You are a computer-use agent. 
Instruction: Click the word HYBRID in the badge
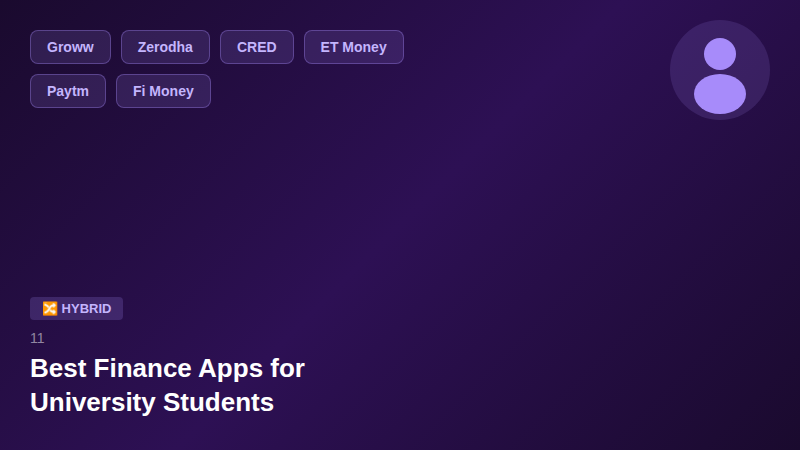click(x=86, y=309)
